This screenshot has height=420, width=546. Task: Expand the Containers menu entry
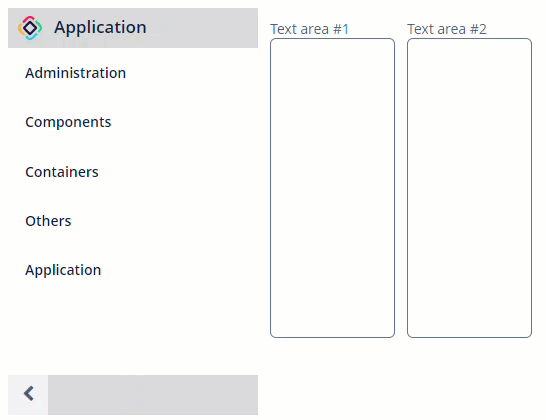62,172
